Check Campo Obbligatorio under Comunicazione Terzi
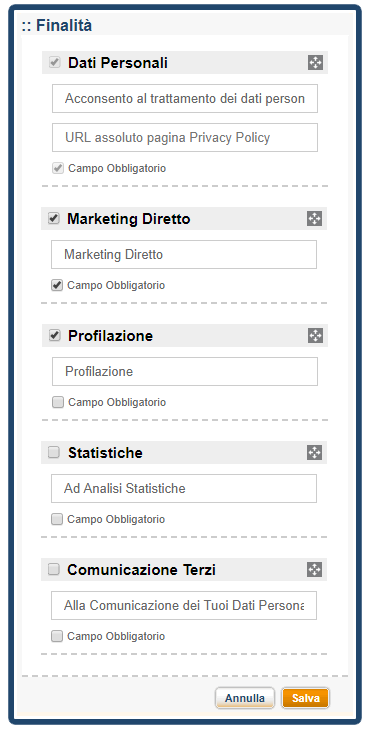Image resolution: width=370 pixels, height=729 pixels. click(57, 636)
